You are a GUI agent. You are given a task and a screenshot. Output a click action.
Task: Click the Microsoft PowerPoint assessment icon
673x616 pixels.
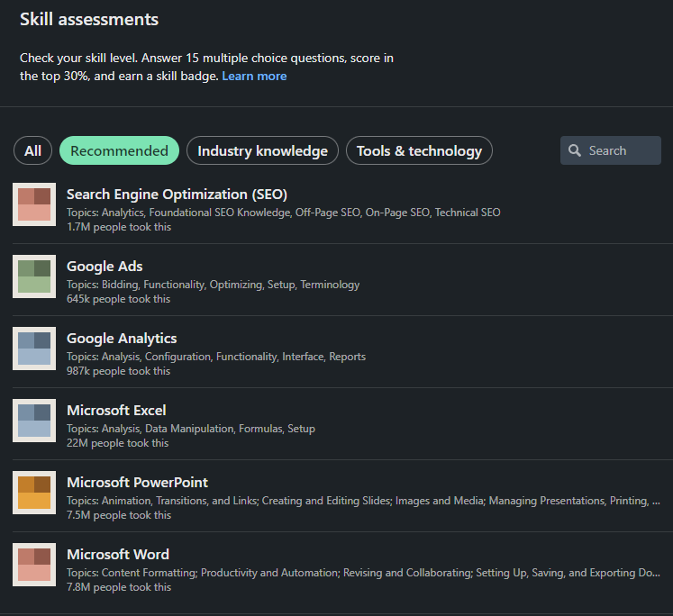point(34,493)
